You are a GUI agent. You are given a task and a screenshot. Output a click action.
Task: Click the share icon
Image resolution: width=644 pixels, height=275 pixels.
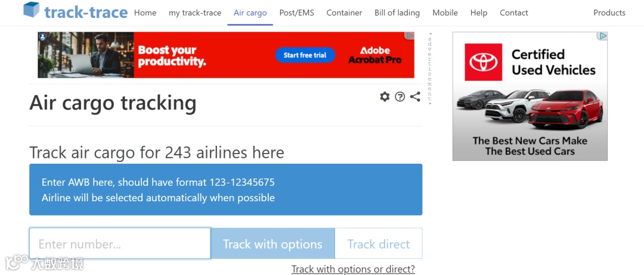coord(416,96)
